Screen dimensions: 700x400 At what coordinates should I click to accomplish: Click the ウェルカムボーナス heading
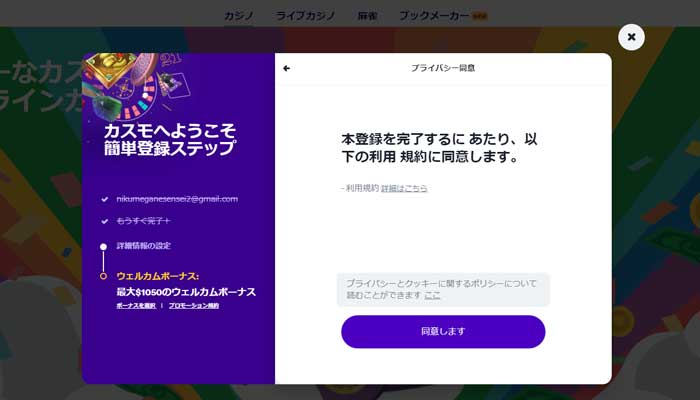tap(158, 276)
